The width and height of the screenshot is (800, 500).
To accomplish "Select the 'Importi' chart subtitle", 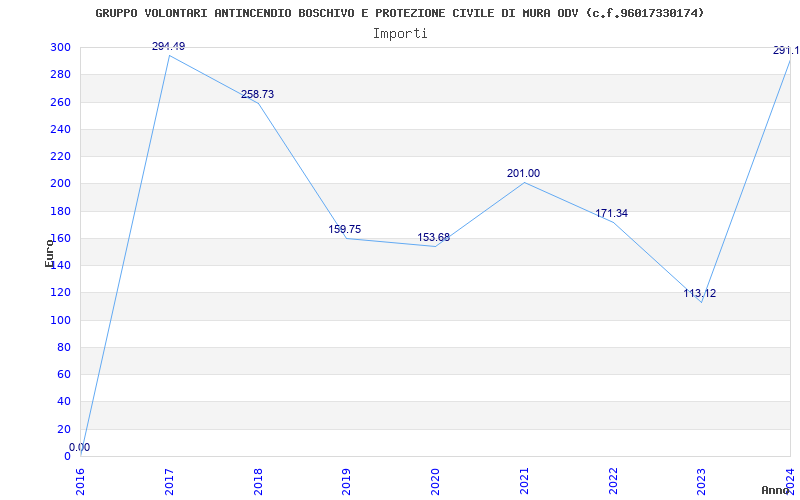I will [400, 34].
